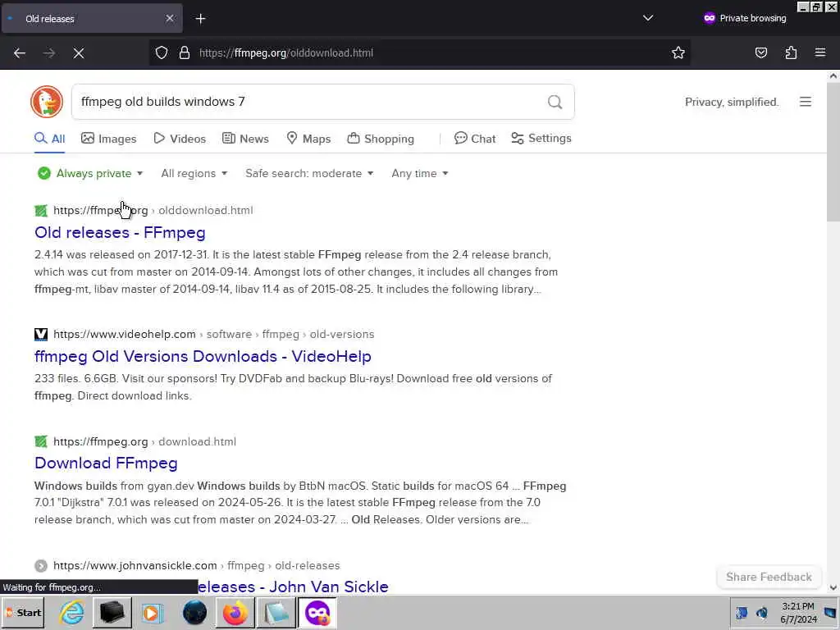
Task: Switch to the News tab
Action: (245, 139)
